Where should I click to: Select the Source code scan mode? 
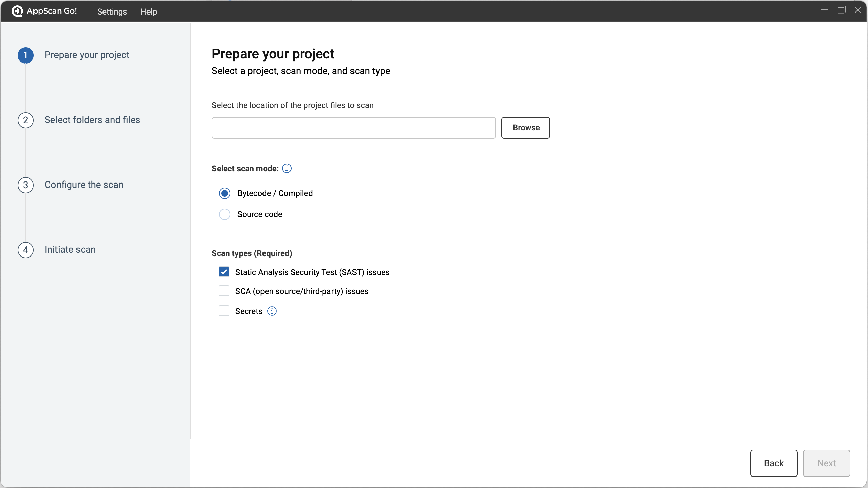[225, 214]
